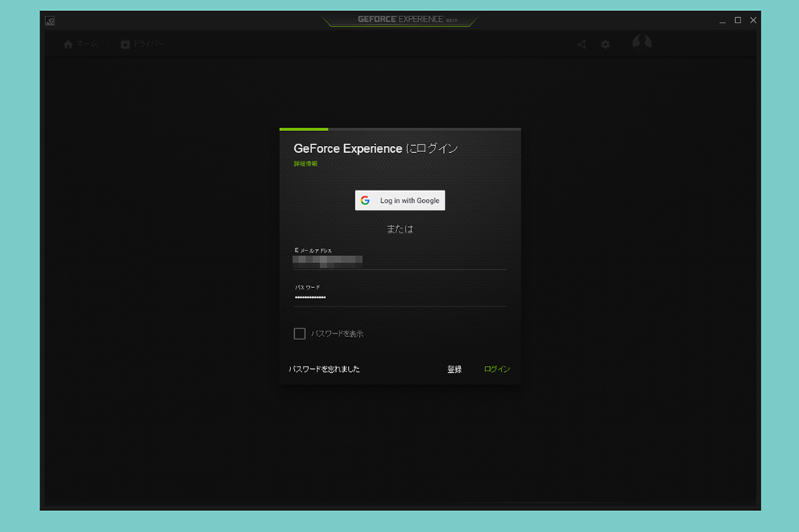Open the パスワードを忘れました link
This screenshot has width=799, height=532.
tap(324, 369)
